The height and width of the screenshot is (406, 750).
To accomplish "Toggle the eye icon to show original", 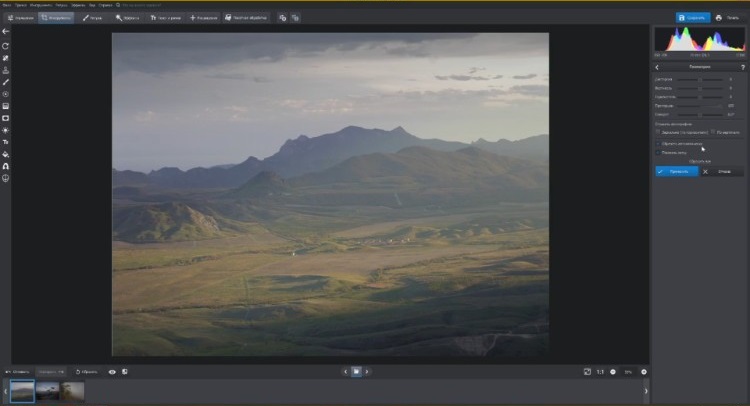I will coord(112,372).
